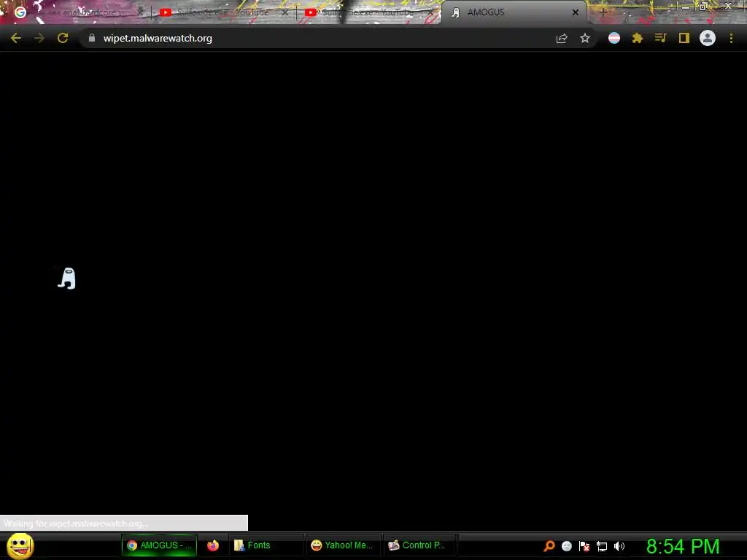This screenshot has width=747, height=560.
Task: Open the network tray icon
Action: point(602,546)
